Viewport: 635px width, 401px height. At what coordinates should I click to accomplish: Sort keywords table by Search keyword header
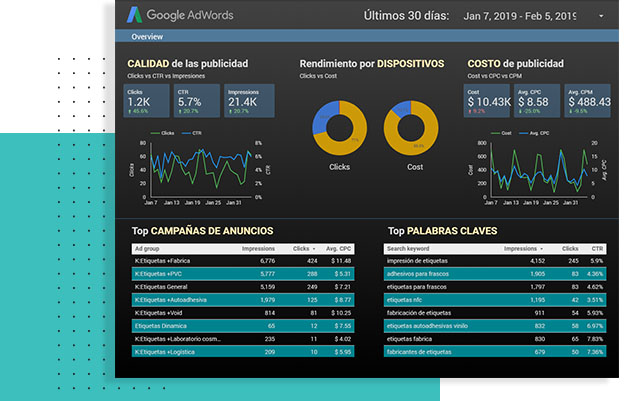click(408, 249)
